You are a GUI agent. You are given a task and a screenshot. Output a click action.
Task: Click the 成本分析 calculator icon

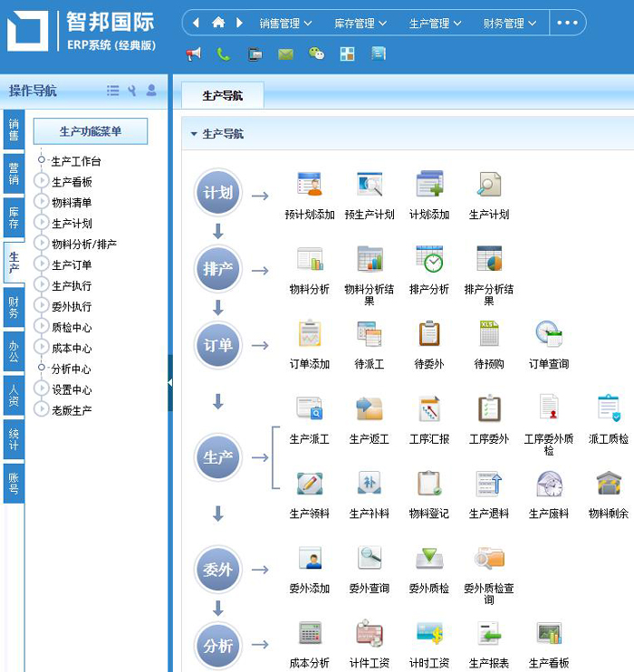coord(310,634)
